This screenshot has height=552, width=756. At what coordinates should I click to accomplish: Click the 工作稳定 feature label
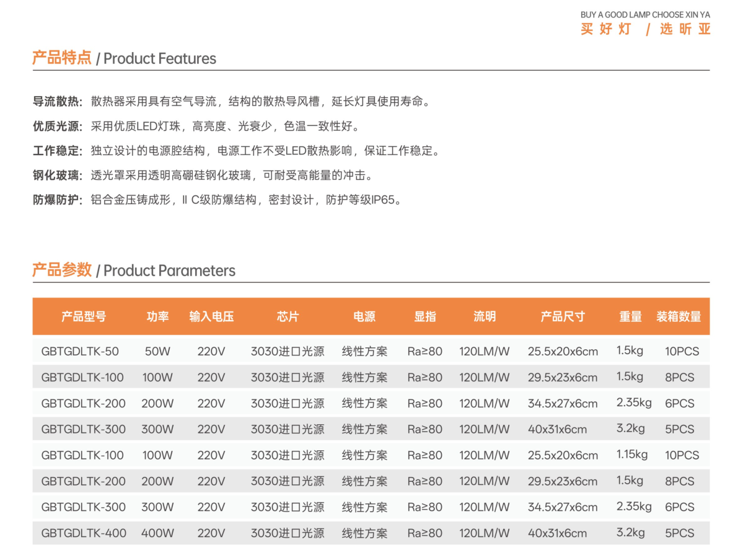pyautogui.click(x=57, y=151)
